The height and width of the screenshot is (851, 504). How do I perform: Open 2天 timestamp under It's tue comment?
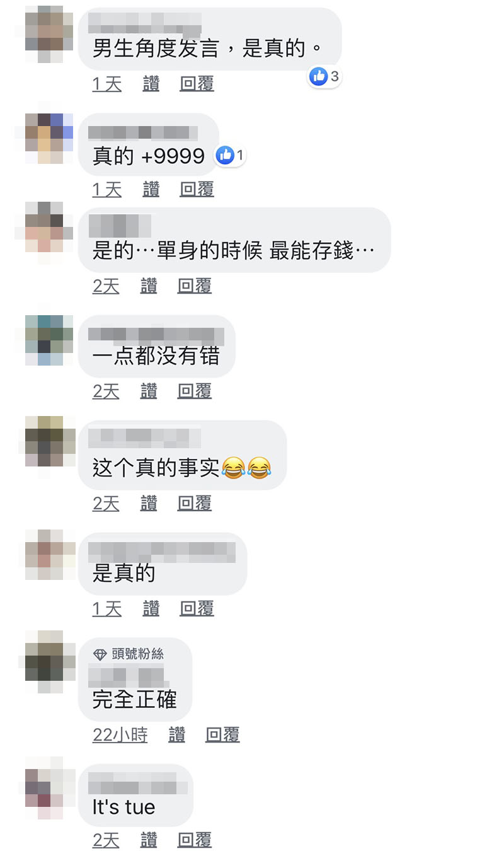[106, 840]
